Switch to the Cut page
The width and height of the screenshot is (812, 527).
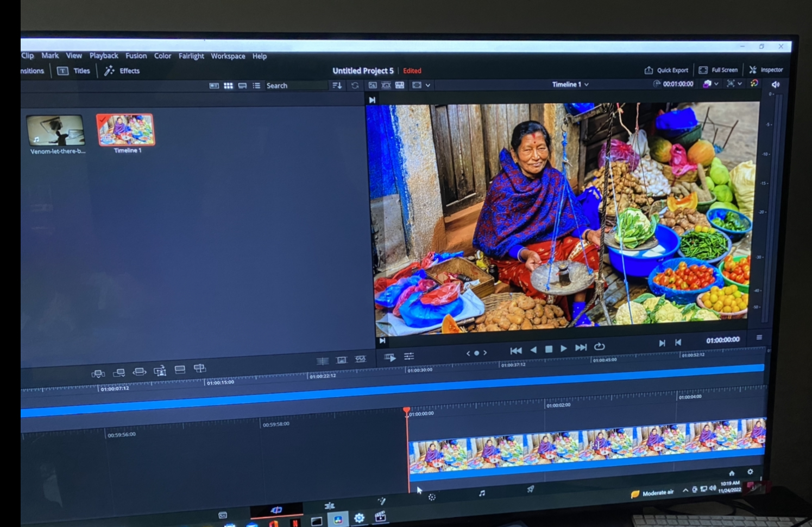pos(276,510)
